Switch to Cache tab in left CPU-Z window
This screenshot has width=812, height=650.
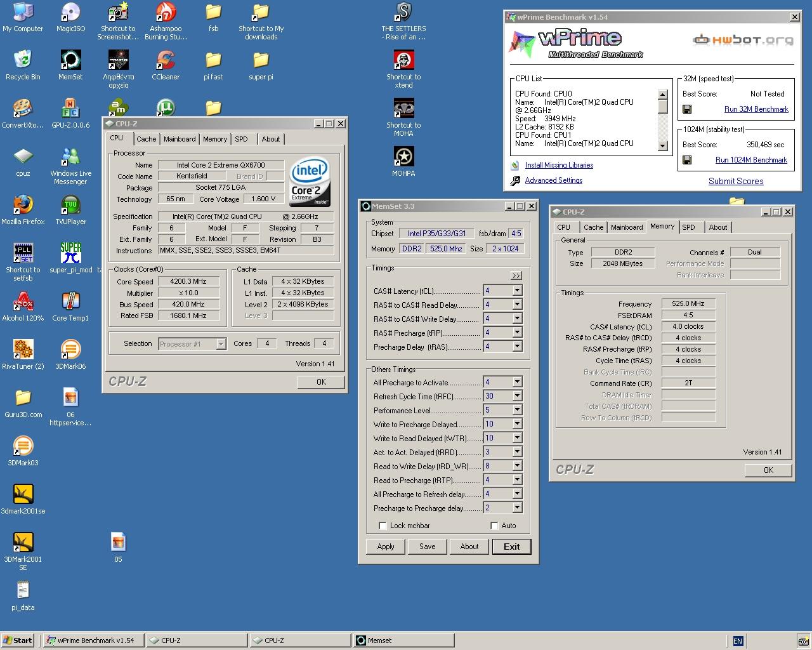tap(146, 139)
